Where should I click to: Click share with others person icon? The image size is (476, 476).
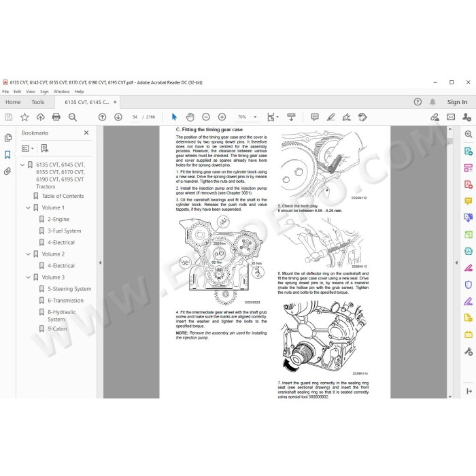click(x=466, y=117)
